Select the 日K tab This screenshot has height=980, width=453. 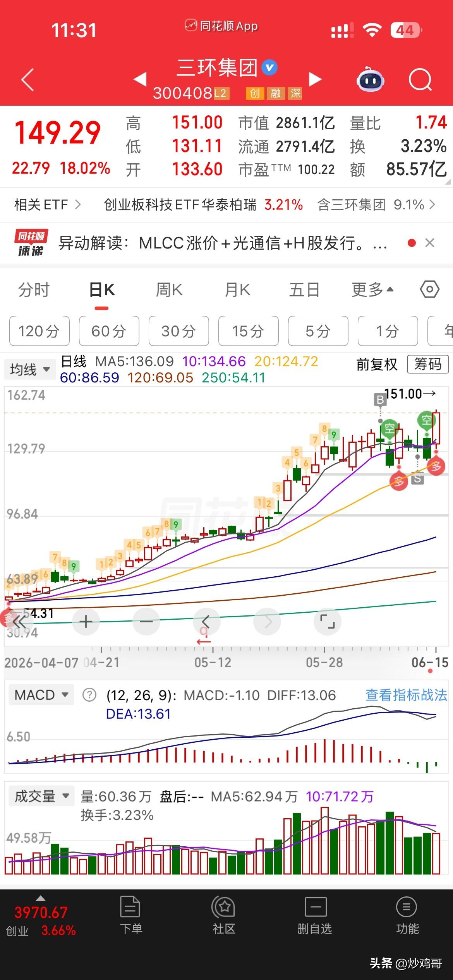[x=102, y=290]
